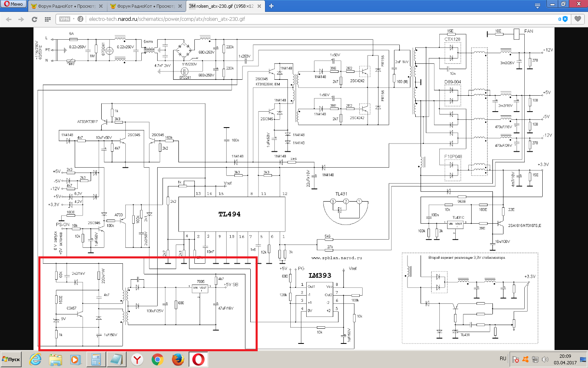Open the Calculator taskbar icon
This screenshot has width=588, height=368.
pyautogui.click(x=96, y=359)
